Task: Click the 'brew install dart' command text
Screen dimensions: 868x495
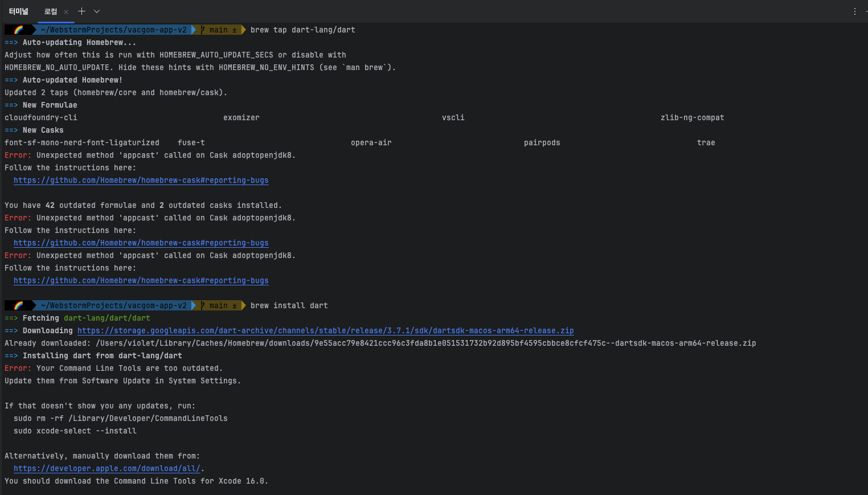Action: [x=289, y=306]
